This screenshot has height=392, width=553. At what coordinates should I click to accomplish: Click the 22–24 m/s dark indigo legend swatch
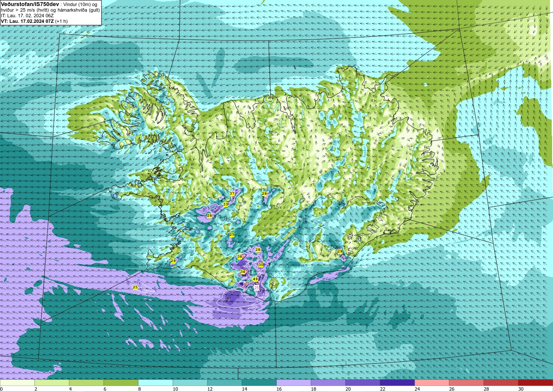[397, 383]
